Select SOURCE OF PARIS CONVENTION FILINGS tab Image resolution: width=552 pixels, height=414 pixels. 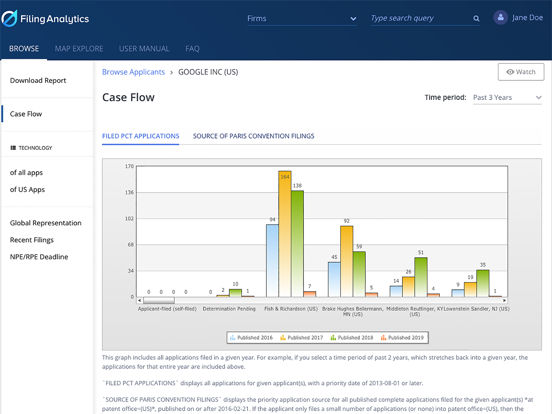tap(253, 136)
